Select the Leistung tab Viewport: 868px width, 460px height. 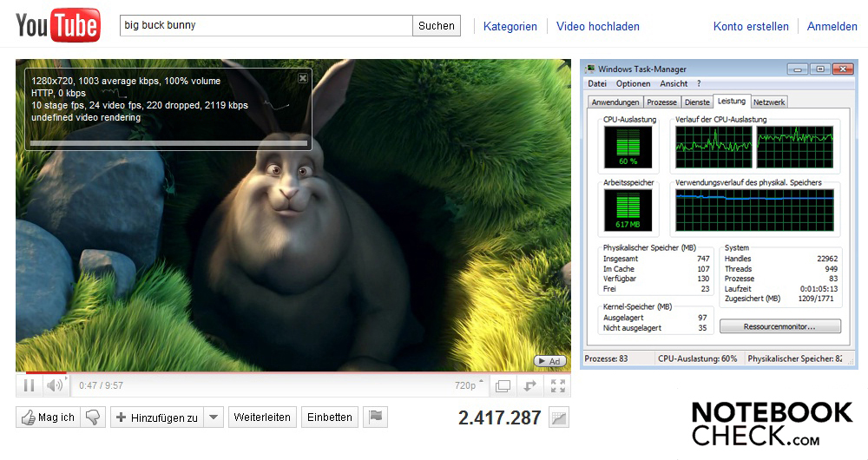[731, 102]
